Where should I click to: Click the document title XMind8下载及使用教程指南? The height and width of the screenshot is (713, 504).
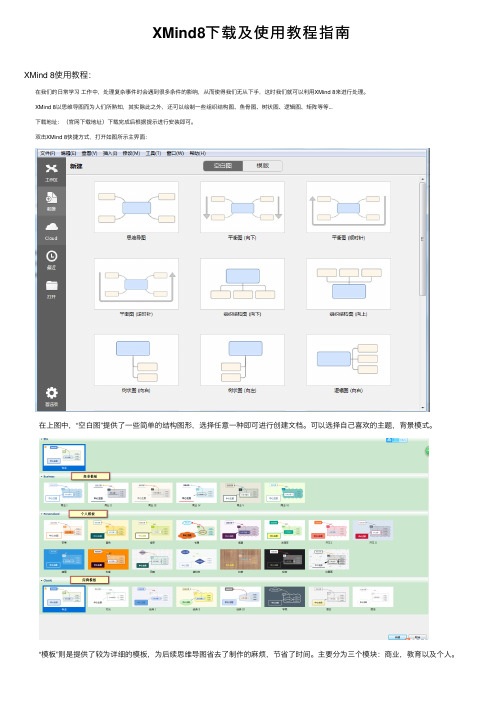(251, 33)
